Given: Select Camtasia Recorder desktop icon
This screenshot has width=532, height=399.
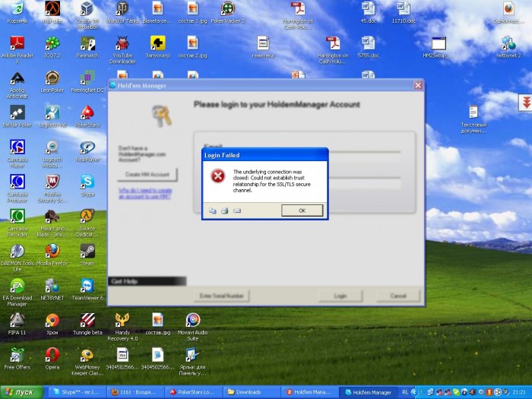Looking at the screenshot, I should 17,223.
